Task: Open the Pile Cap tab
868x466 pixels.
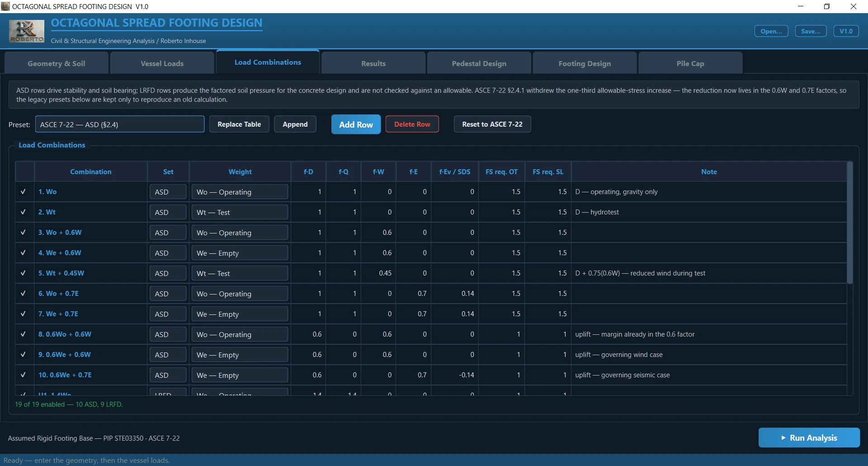Action: tap(690, 63)
